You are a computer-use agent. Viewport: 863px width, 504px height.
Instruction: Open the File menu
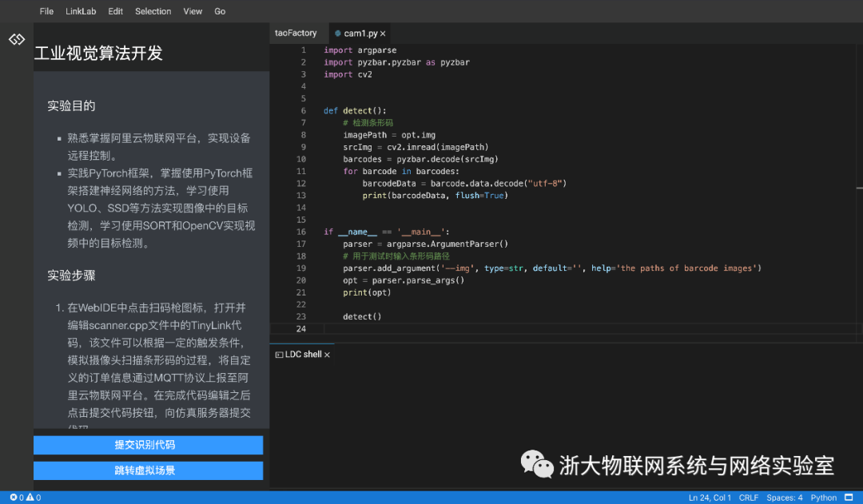46,11
